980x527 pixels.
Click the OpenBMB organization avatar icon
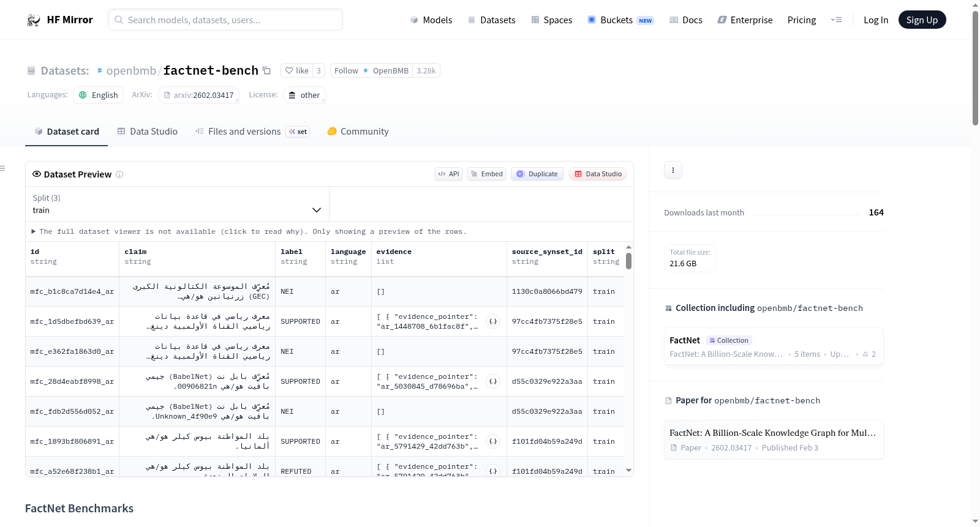point(366,70)
